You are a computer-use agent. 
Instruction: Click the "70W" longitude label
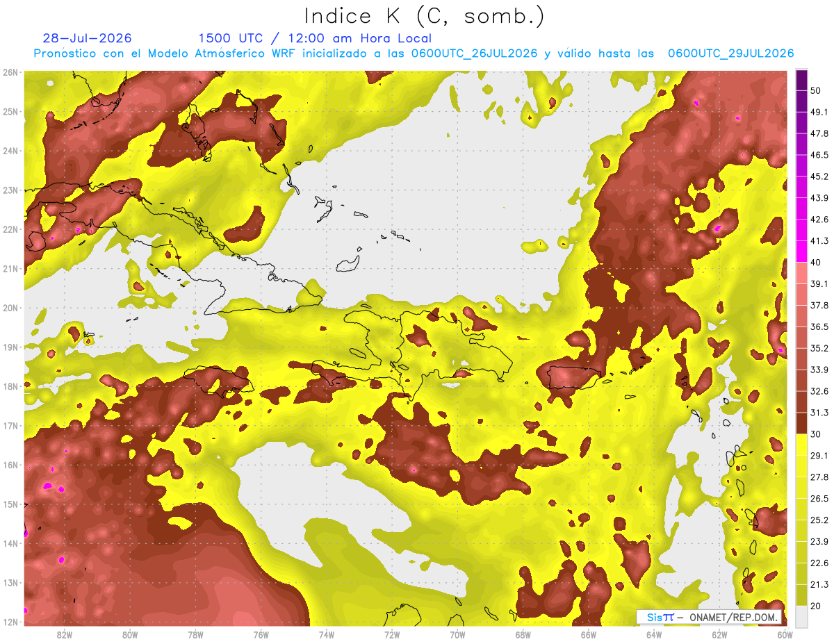[x=457, y=634]
